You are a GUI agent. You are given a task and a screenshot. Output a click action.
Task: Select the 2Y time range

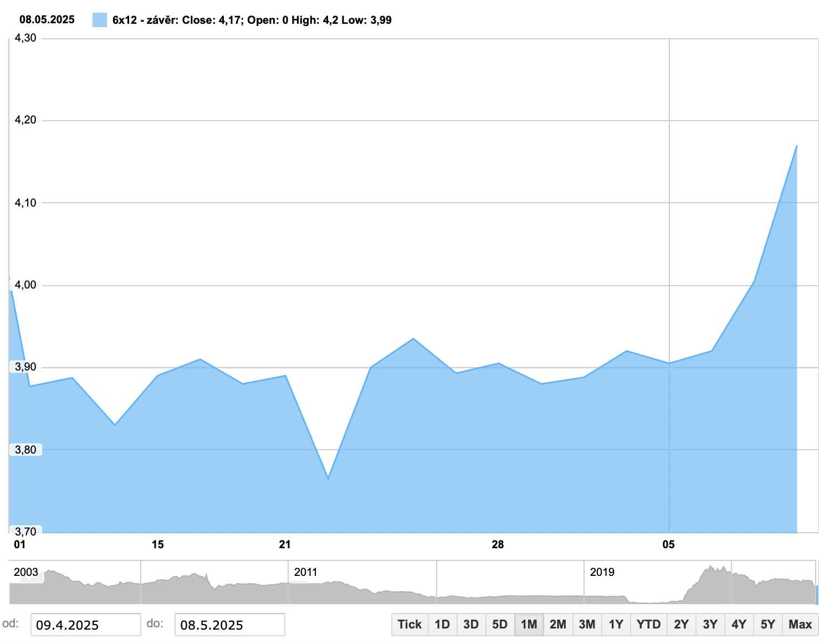pos(681,624)
